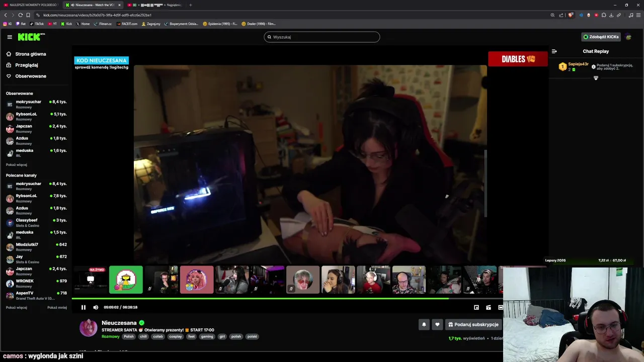Toggle picture-in-picture mode

click(476, 307)
